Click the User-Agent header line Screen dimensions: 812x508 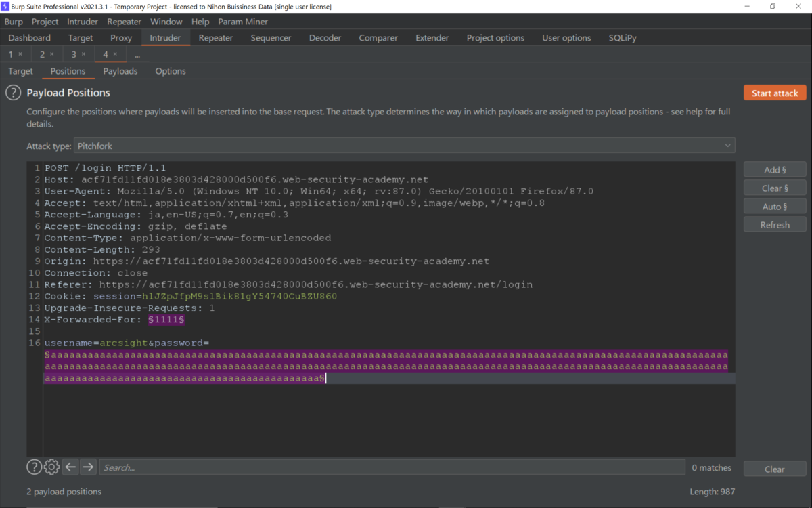(x=319, y=191)
